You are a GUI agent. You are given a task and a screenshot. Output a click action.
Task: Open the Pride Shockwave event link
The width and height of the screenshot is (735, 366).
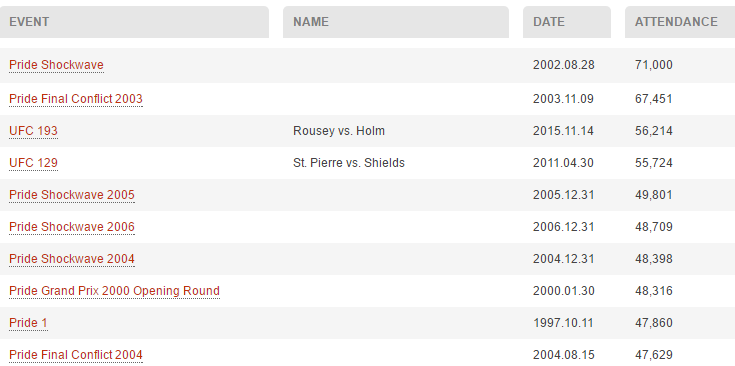point(56,65)
